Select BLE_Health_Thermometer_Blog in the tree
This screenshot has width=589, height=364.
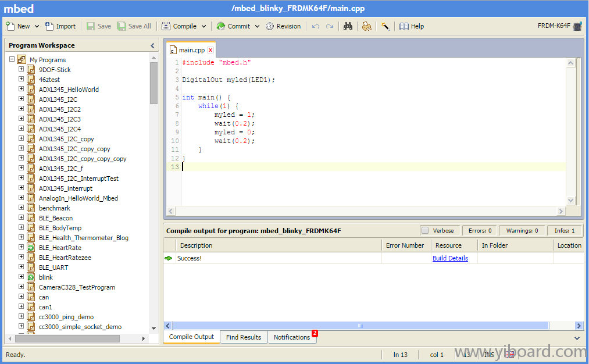click(x=83, y=238)
